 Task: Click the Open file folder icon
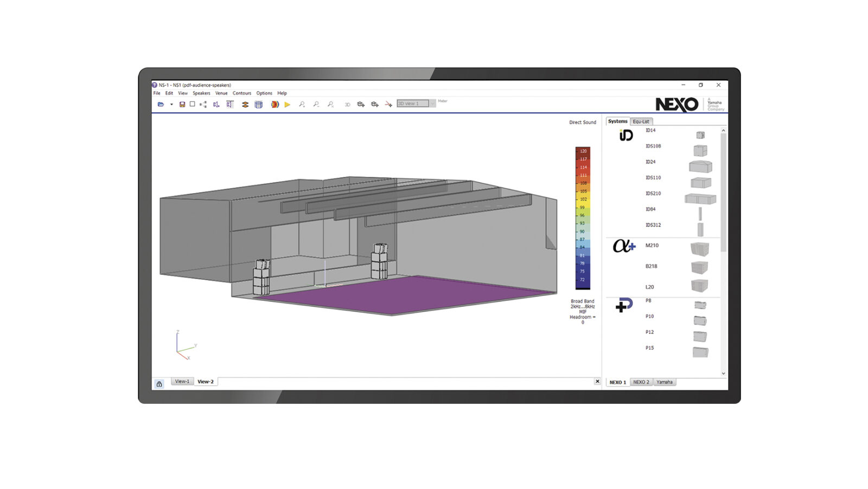161,104
